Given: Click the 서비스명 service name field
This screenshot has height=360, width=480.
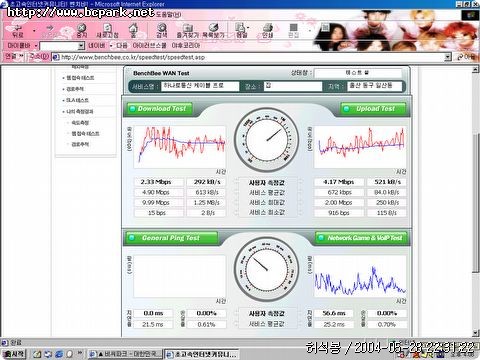Looking at the screenshot, I should [x=200, y=86].
